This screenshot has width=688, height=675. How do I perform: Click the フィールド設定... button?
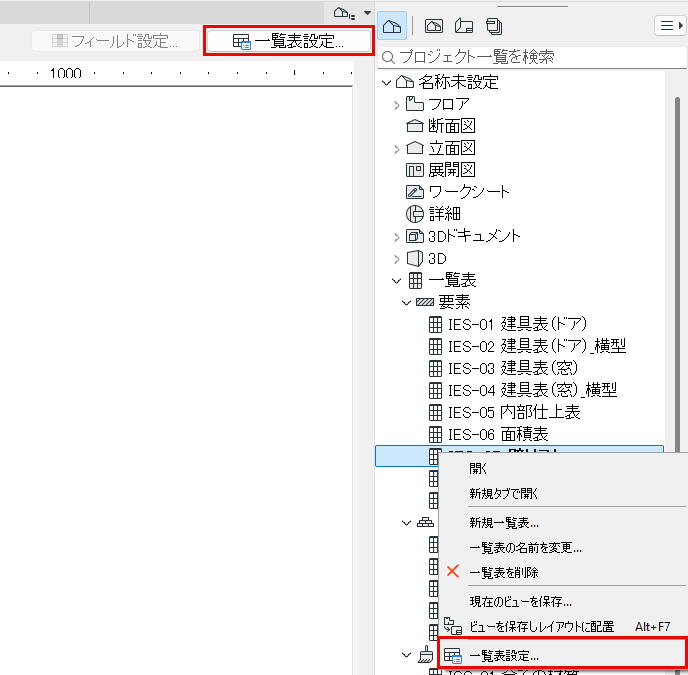pos(115,41)
